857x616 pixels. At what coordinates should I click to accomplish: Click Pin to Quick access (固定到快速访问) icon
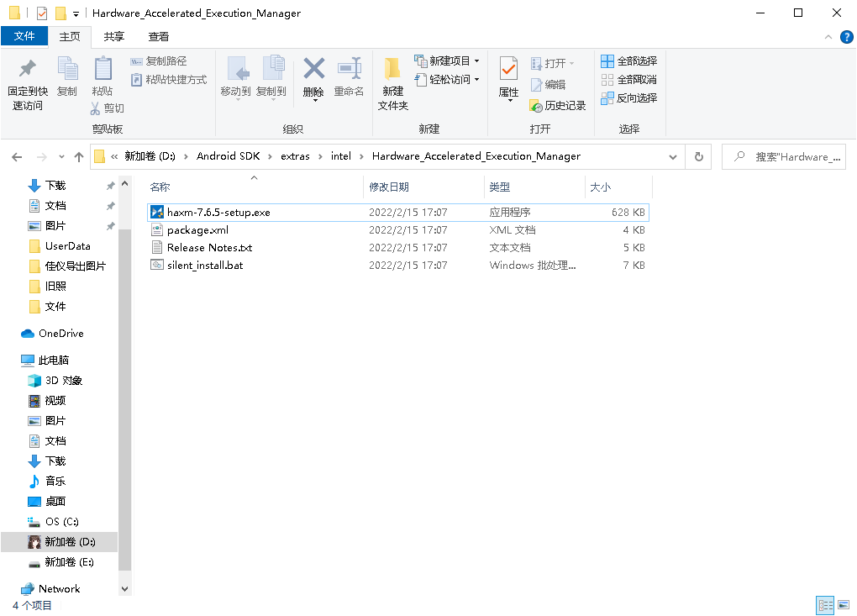[28, 69]
